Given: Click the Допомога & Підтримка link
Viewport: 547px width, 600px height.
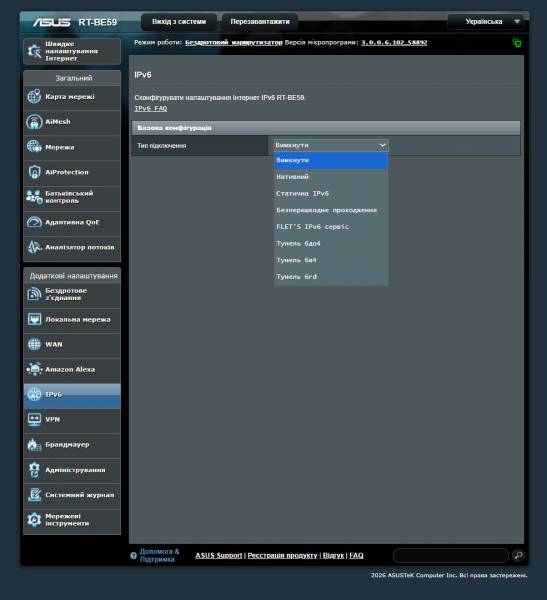Looking at the screenshot, I should (159, 555).
